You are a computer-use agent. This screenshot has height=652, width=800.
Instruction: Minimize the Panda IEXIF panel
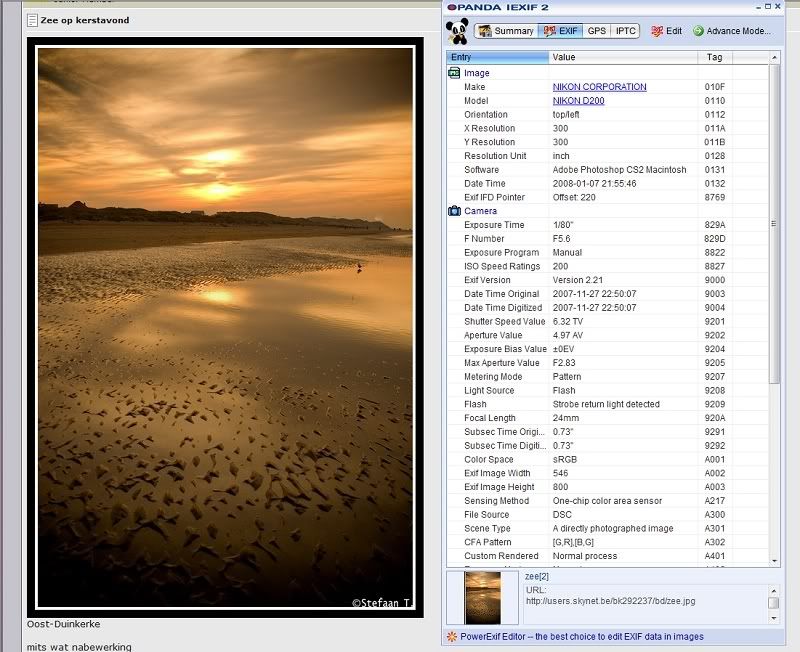[757, 7]
